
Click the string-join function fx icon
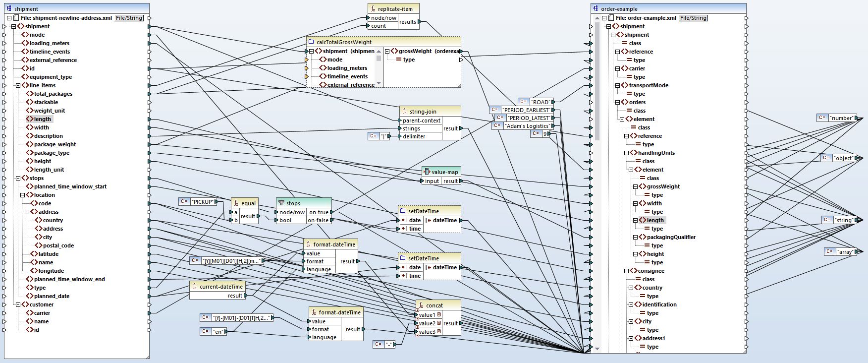click(x=404, y=112)
